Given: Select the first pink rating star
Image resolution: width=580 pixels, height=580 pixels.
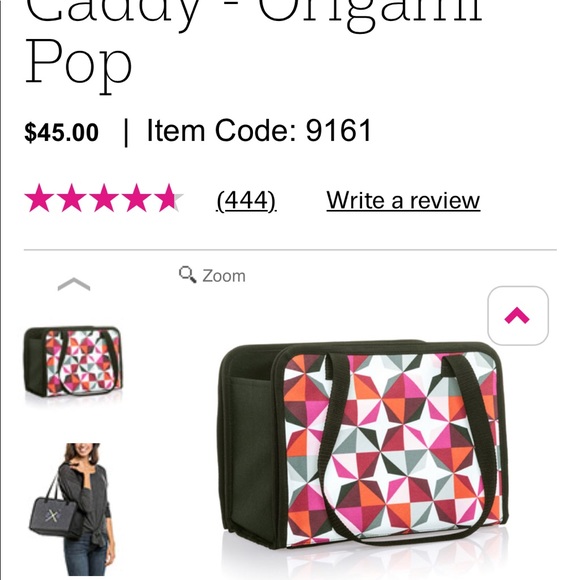Looking at the screenshot, I should point(39,198).
